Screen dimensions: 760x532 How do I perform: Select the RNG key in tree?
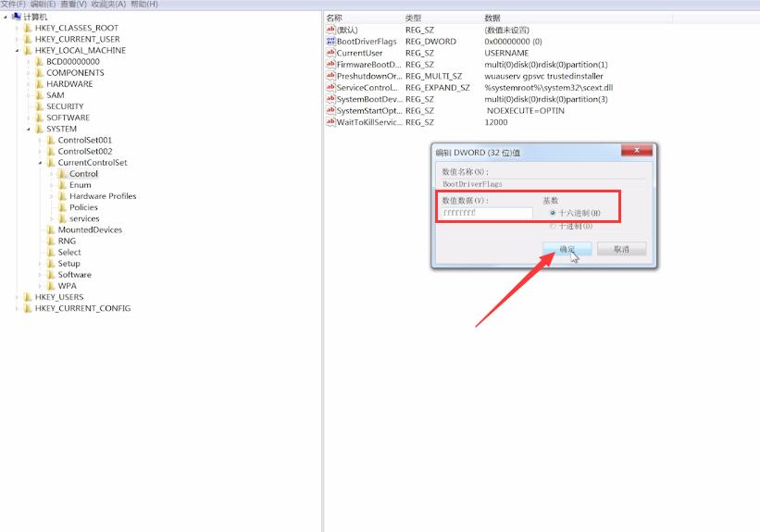point(67,241)
